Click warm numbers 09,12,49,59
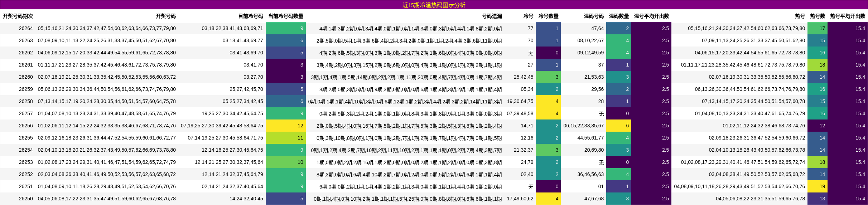 590,53
